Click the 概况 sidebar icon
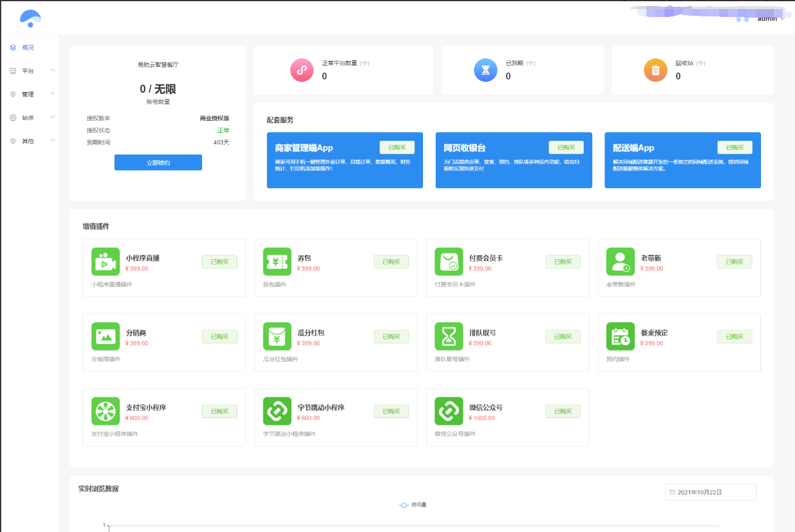 [x=13, y=47]
